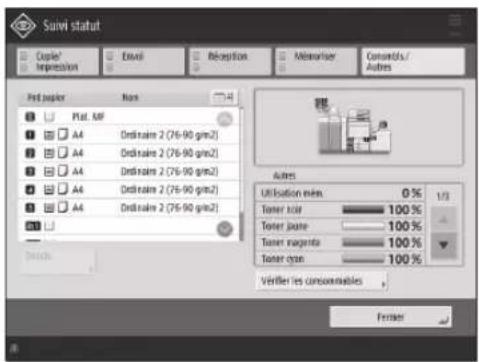
Task: Click the Détails button below list
Action: [x=58, y=261]
